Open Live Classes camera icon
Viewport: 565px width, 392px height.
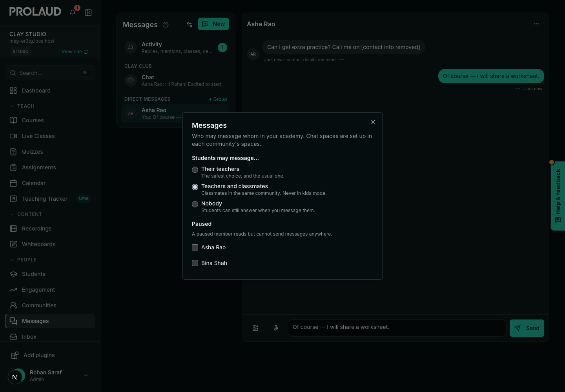[x=13, y=136]
